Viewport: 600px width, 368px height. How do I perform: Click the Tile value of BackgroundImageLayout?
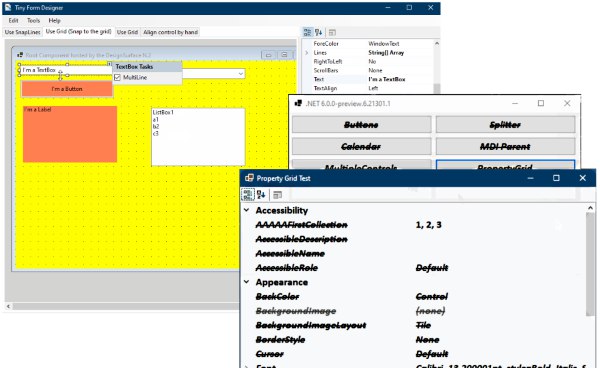click(x=424, y=325)
